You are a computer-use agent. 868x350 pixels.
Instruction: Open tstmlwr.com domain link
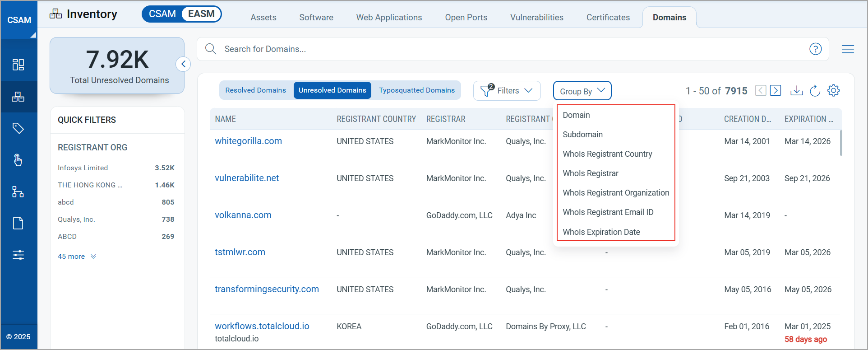[240, 252]
